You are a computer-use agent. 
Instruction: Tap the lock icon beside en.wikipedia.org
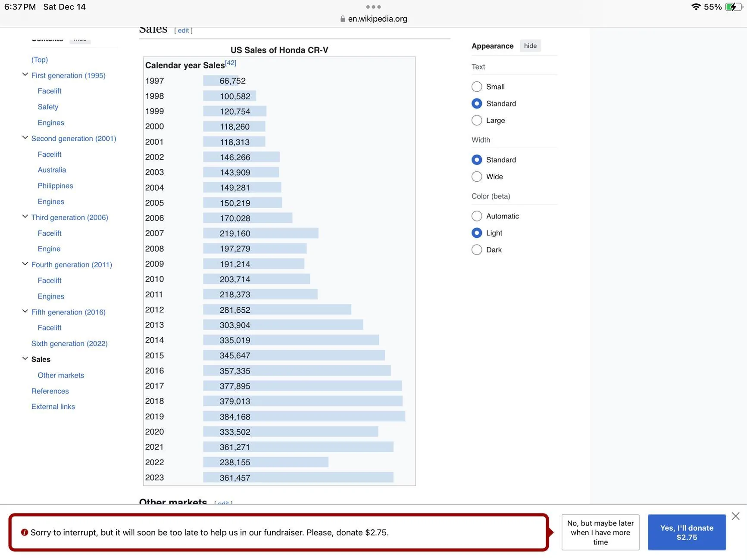[343, 19]
